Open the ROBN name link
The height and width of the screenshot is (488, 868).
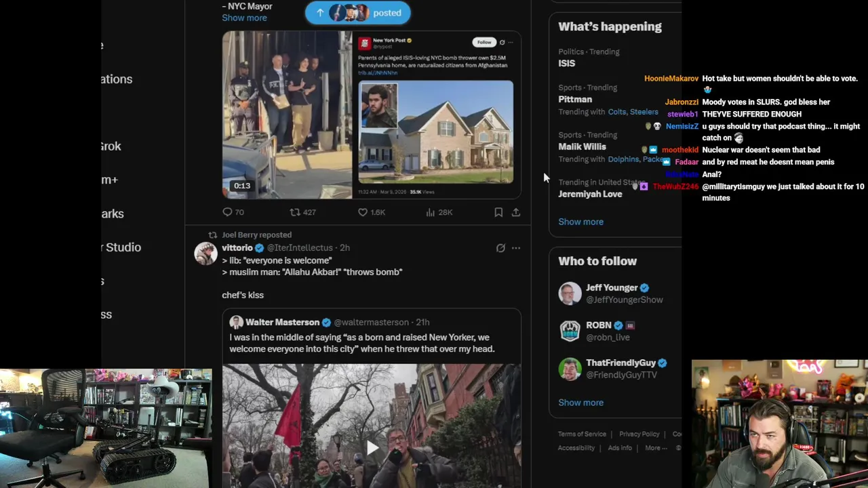pyautogui.click(x=599, y=325)
